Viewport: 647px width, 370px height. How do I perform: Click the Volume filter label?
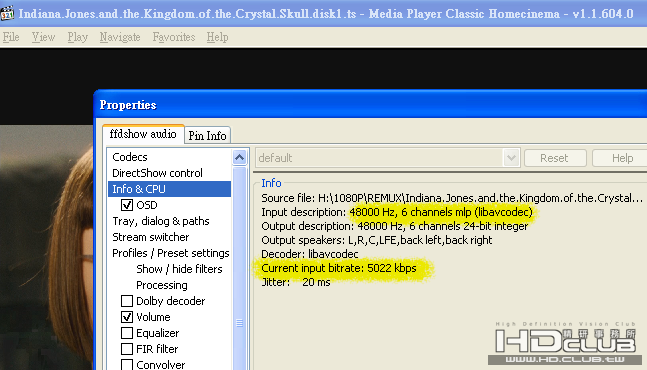point(153,317)
